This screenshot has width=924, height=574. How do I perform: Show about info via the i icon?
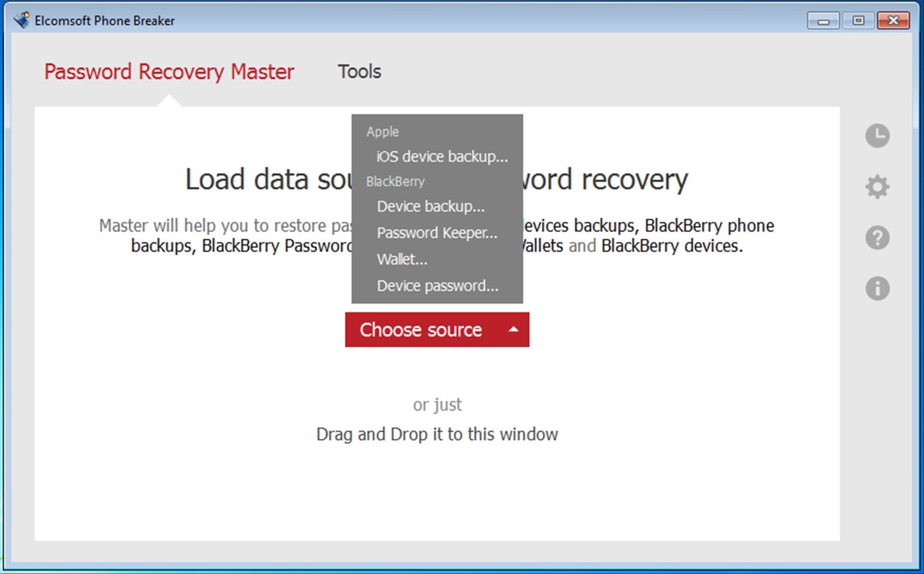(x=877, y=289)
